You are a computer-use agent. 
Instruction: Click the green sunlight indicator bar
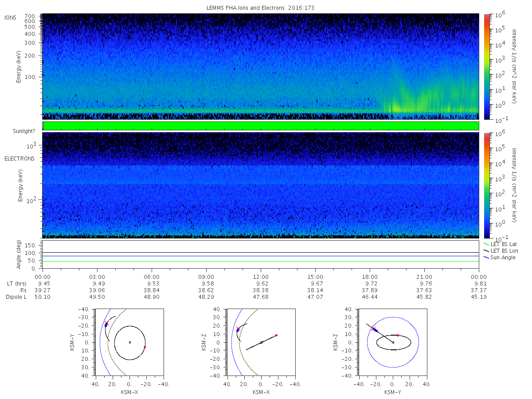tap(261, 126)
